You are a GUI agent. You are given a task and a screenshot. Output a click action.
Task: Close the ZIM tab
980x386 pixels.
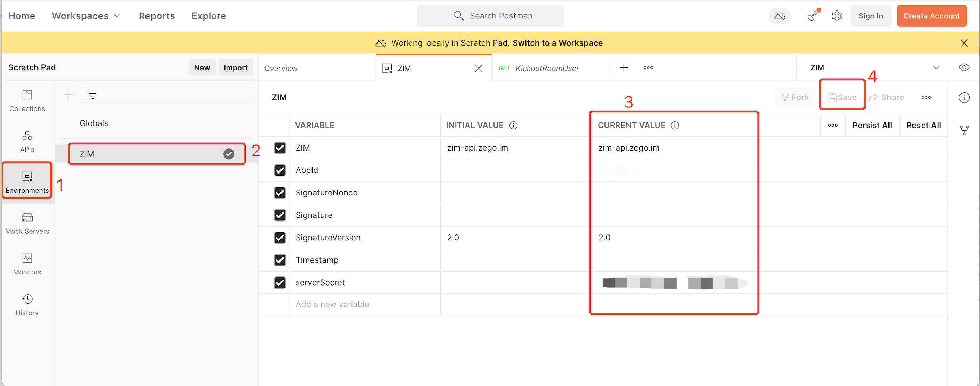(x=479, y=68)
